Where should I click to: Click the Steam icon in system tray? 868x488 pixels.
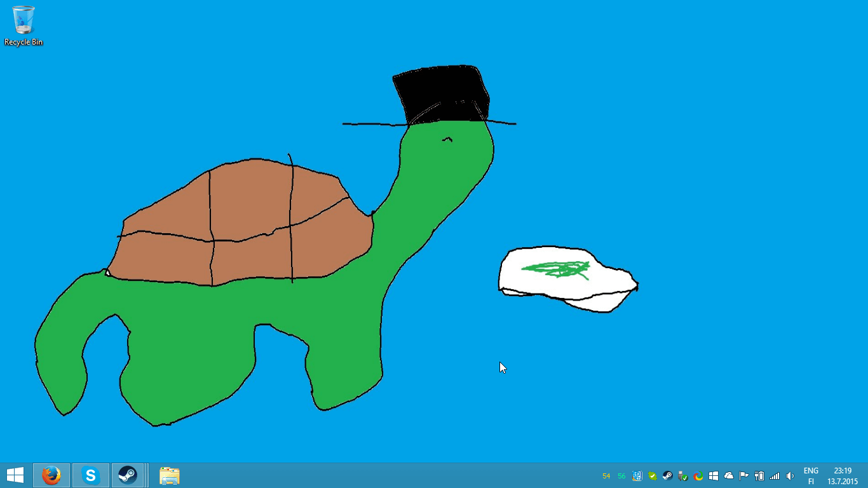668,476
